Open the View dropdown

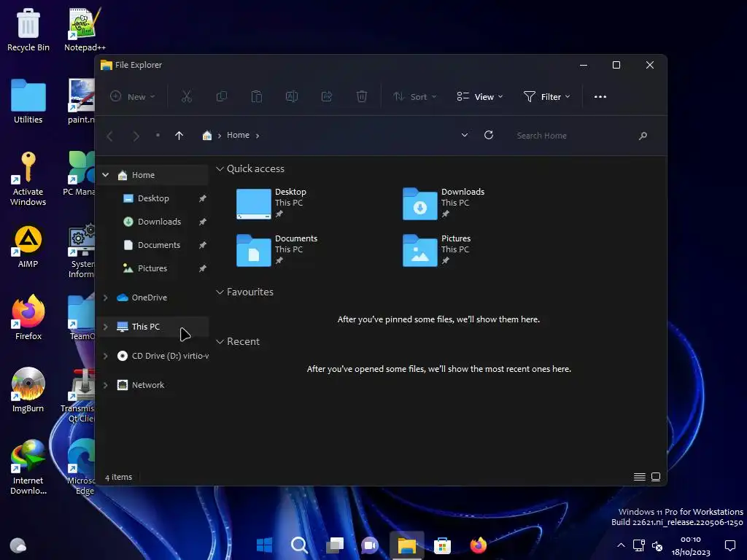pos(480,97)
